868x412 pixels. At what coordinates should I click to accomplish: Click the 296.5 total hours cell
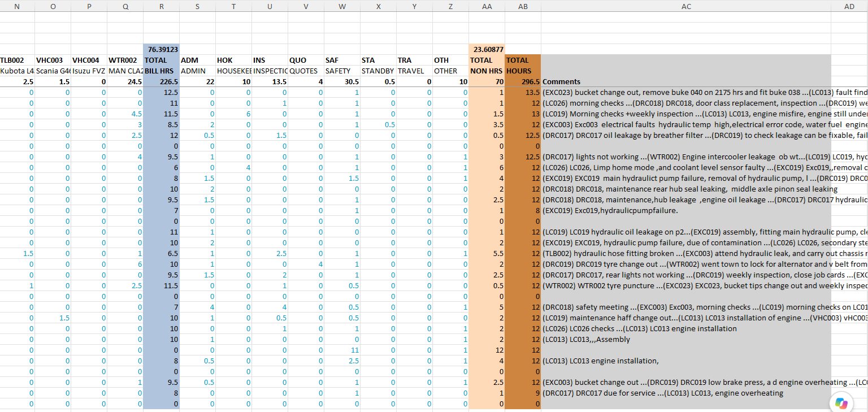(x=523, y=81)
